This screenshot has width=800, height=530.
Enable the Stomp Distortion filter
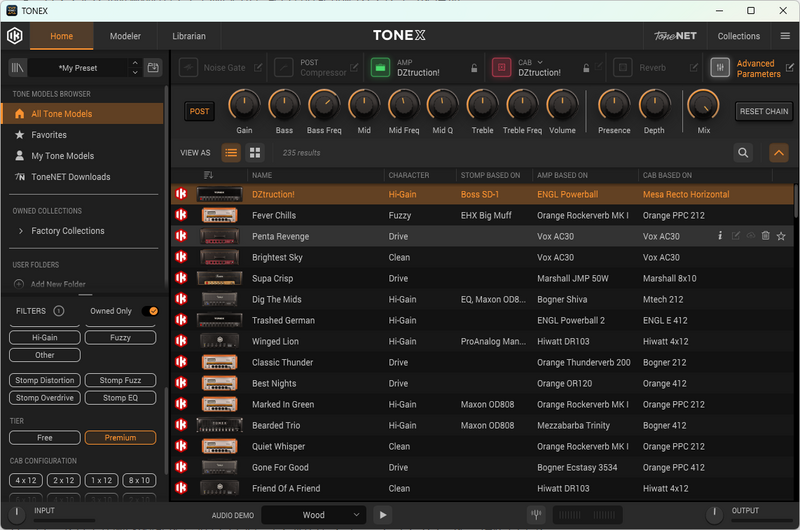(45, 380)
